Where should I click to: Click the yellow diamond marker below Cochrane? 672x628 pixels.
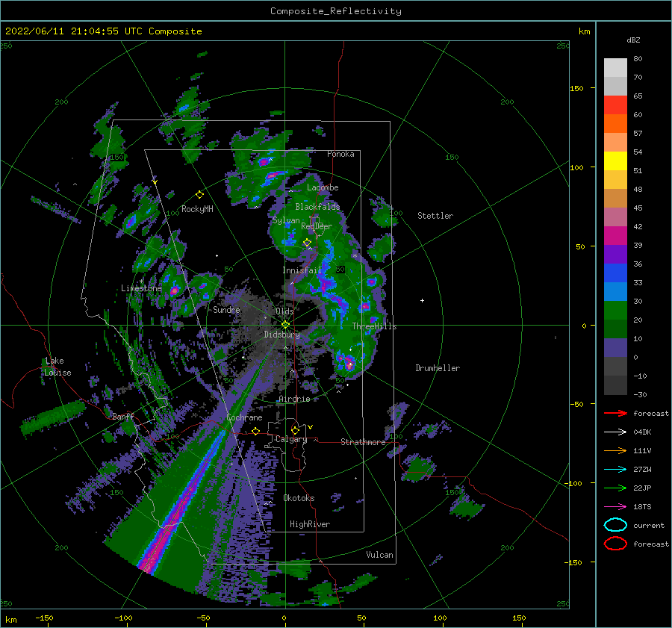pos(256,431)
